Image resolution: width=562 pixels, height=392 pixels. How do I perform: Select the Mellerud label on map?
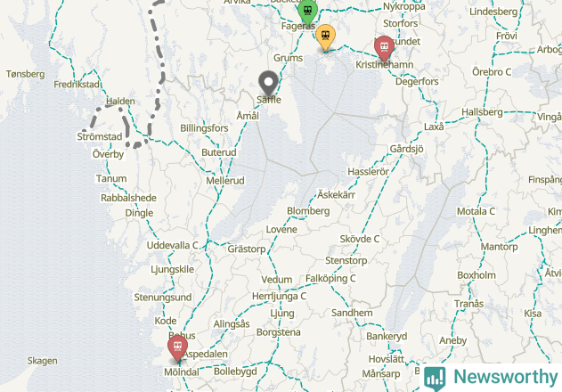pyautogui.click(x=225, y=181)
